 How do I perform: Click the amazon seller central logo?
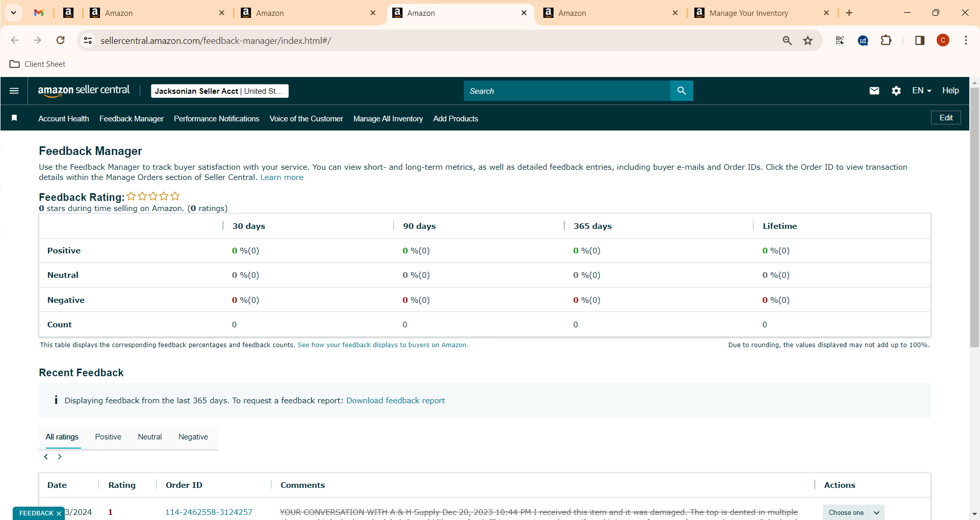pos(84,91)
